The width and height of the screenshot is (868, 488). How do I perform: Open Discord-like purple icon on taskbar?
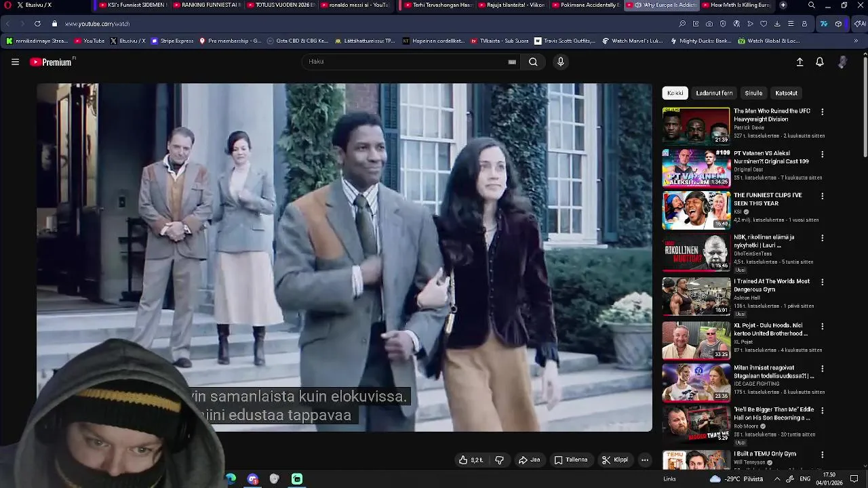click(x=253, y=479)
